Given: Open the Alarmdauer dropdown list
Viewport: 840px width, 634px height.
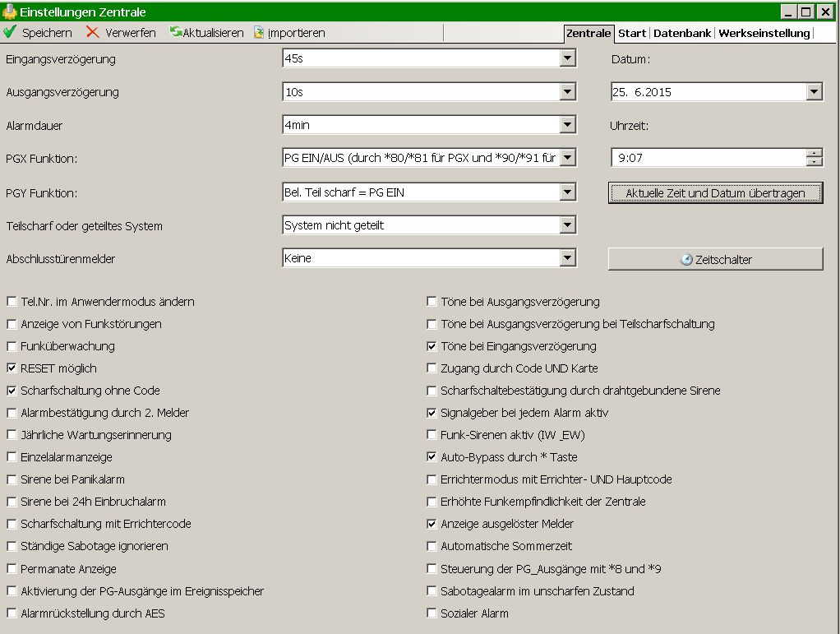Looking at the screenshot, I should coord(567,125).
